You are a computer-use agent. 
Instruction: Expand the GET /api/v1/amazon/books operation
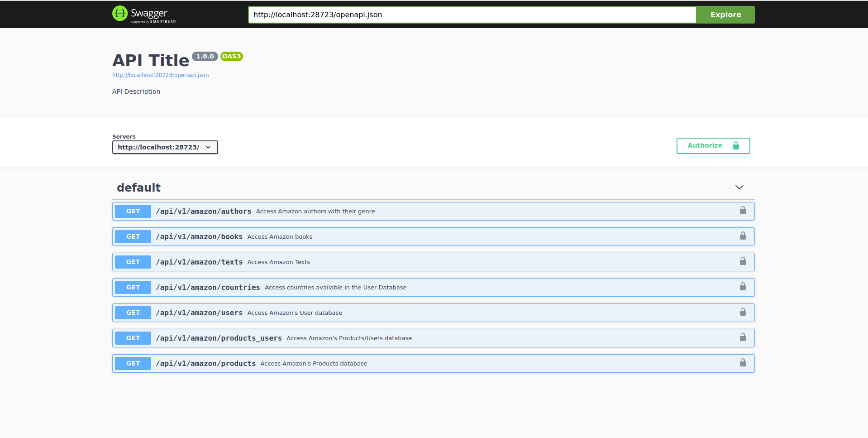[x=199, y=237]
